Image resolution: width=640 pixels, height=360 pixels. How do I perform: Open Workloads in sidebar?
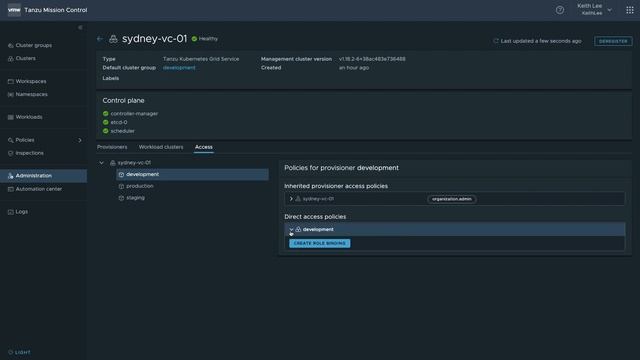click(29, 117)
